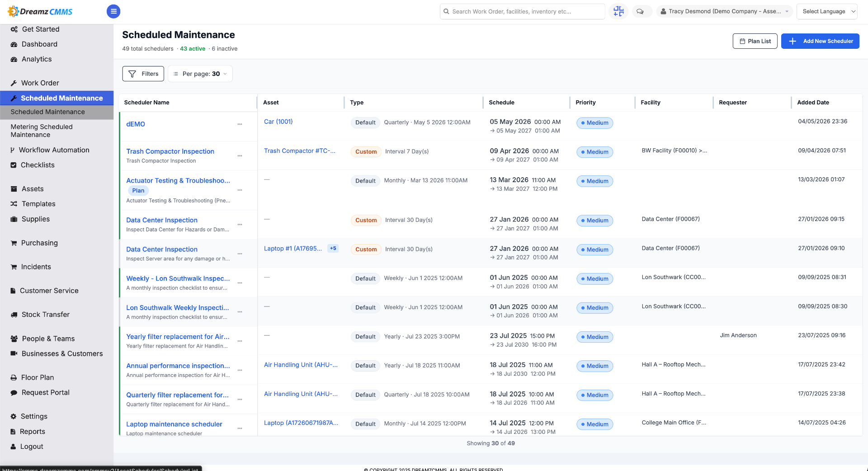868x471 pixels.
Task: Open Weekly - Lon Southwalk Inspection scheduler link
Action: point(178,278)
